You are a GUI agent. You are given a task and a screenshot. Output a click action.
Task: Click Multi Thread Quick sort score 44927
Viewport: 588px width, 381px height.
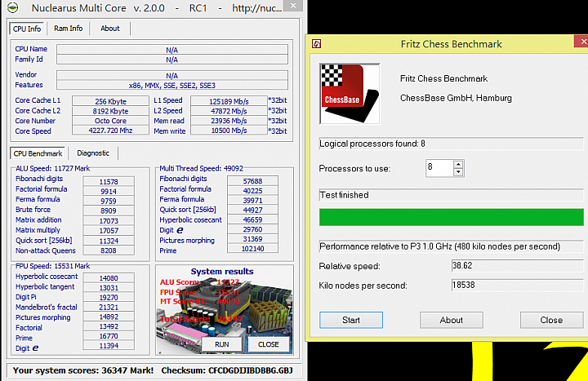[x=252, y=210]
